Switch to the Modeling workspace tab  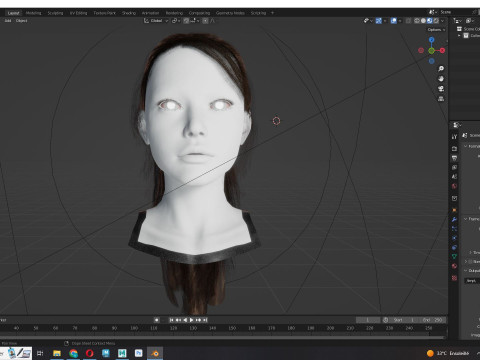(x=33, y=13)
